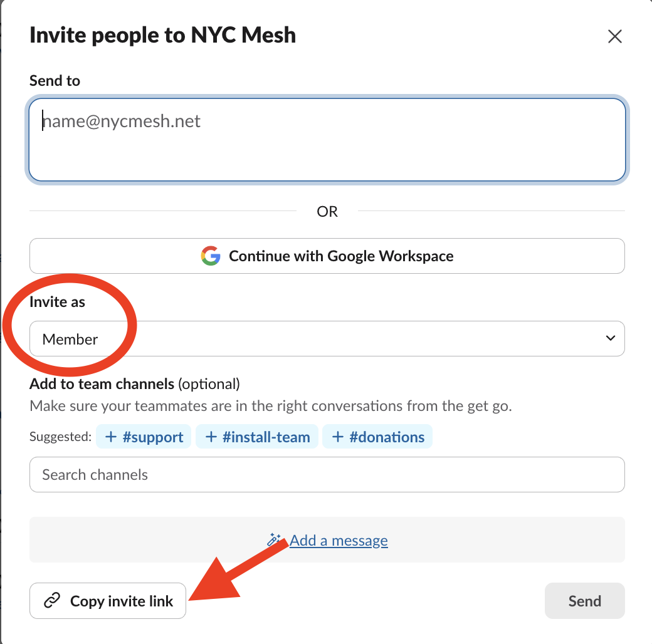Click the Google logo icon
The width and height of the screenshot is (652, 644).
point(211,256)
